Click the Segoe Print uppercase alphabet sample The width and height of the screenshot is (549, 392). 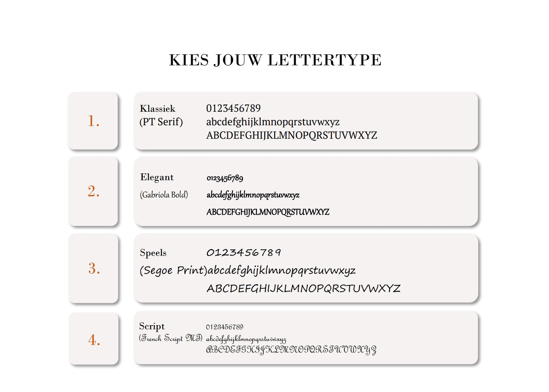(x=303, y=288)
